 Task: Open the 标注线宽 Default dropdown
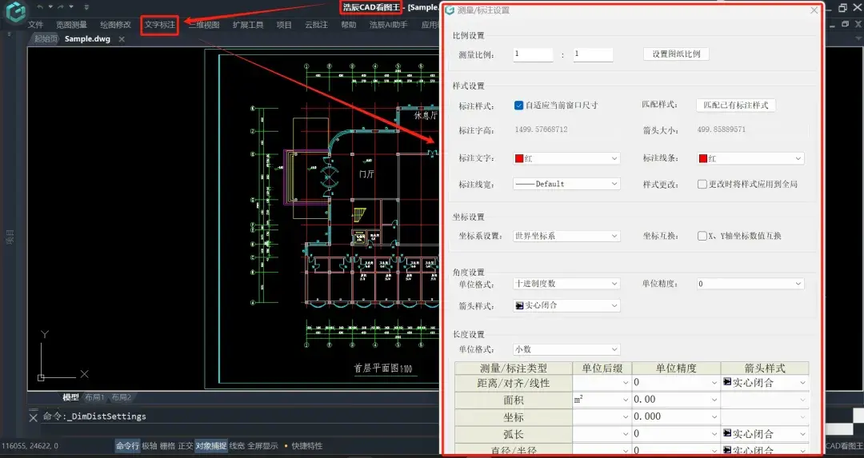coord(566,184)
